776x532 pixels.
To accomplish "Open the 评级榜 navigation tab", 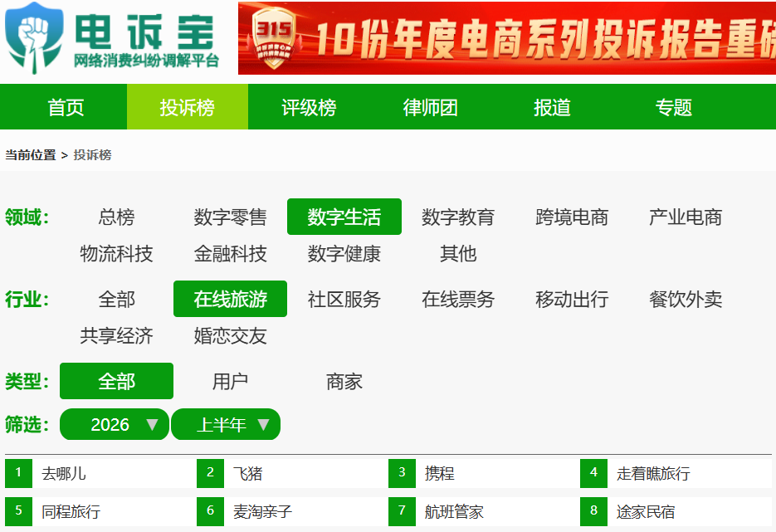I will point(309,107).
